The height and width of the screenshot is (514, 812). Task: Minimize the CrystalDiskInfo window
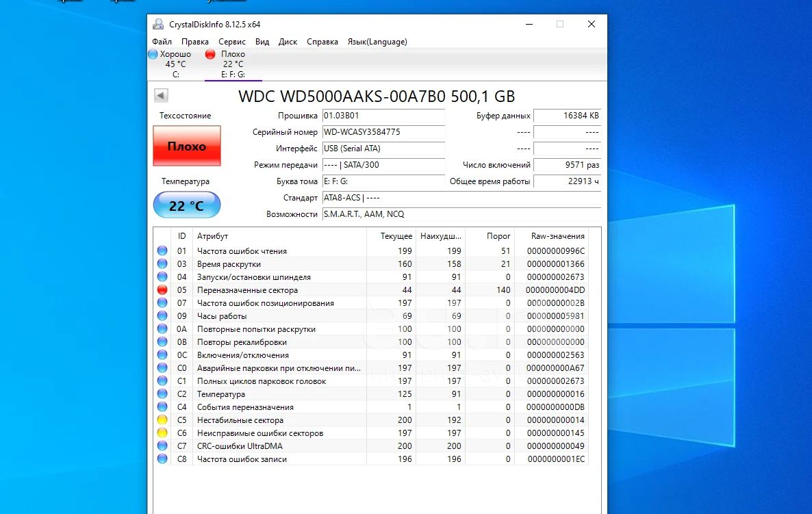(x=529, y=25)
